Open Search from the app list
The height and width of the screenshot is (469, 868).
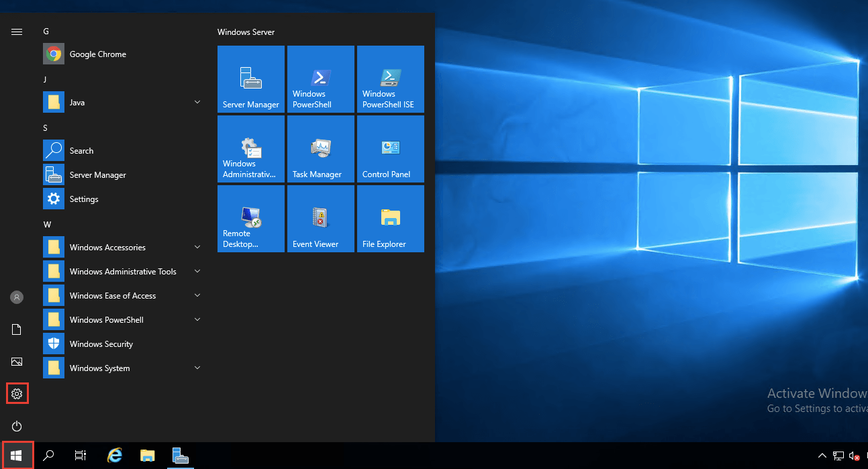(124, 151)
